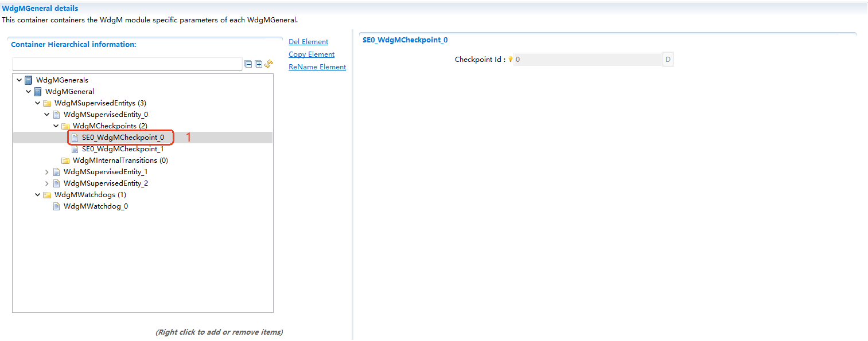
Task: Click the lightbulb hint icon beside Checkpoint Id
Action: tap(510, 59)
